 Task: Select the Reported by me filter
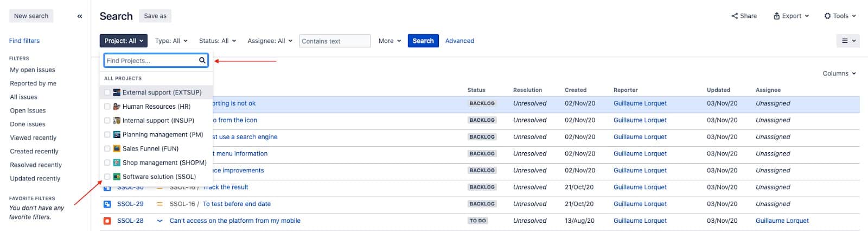(33, 83)
